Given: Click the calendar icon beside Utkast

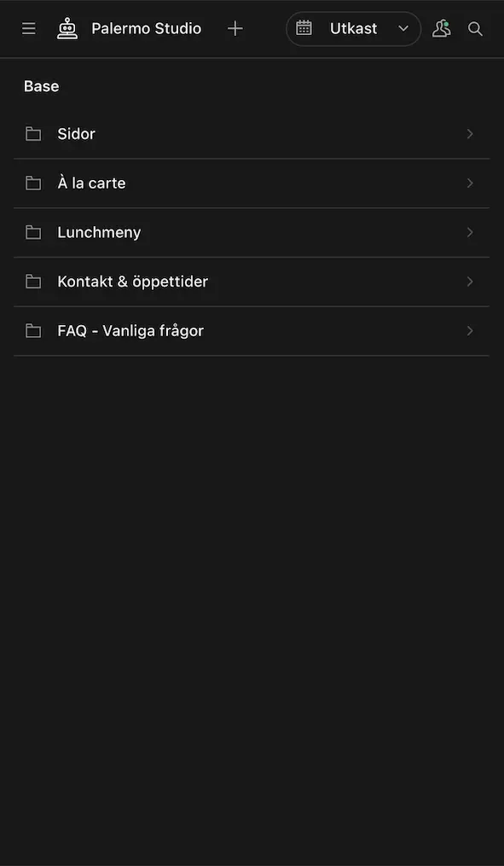Looking at the screenshot, I should [304, 27].
